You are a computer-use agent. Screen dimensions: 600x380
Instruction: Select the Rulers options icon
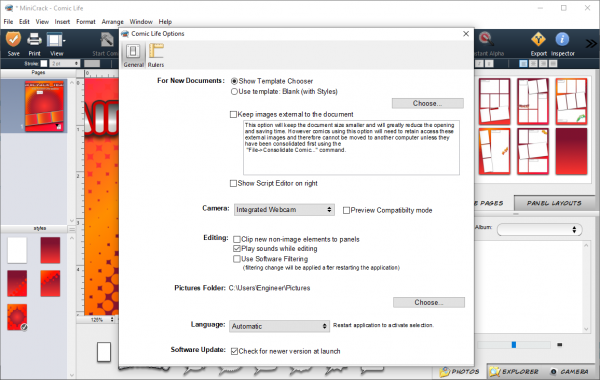coord(156,55)
